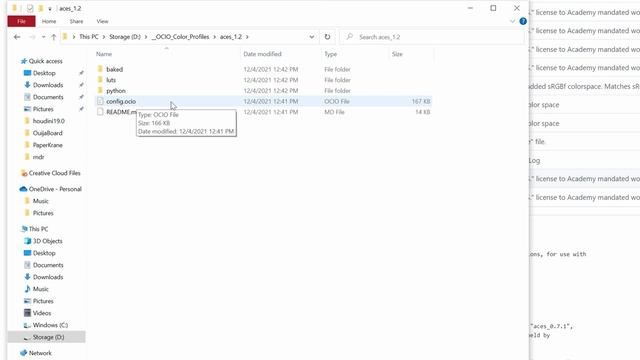The image size is (640, 360).
Task: Go up one folder level arrow
Action: [53, 37]
